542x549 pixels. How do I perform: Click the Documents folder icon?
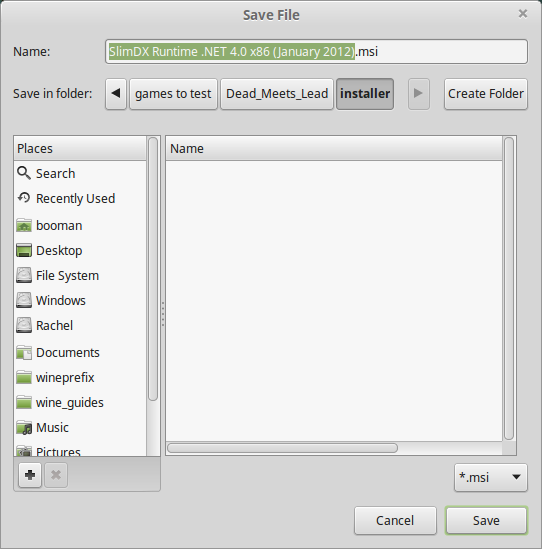[x=24, y=352]
